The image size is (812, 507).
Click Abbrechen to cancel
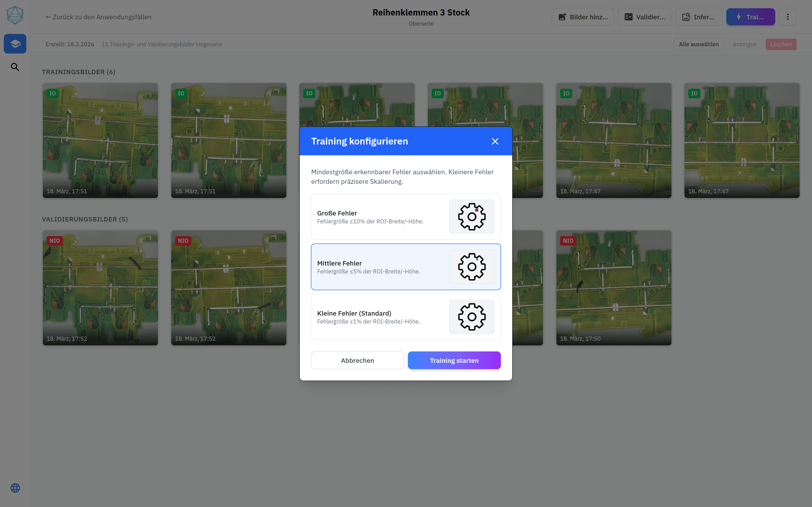click(357, 361)
